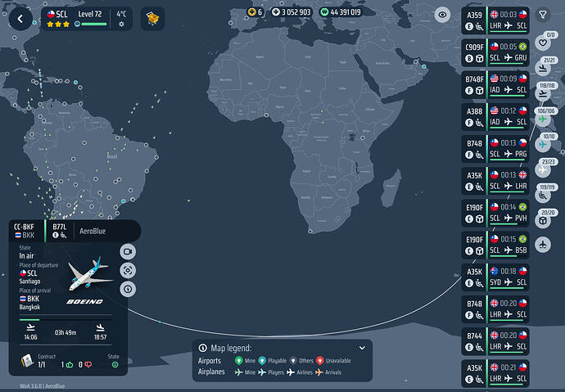Toggle the 118/118 planes filter
Screen dimensions: 565x392
pos(543,93)
